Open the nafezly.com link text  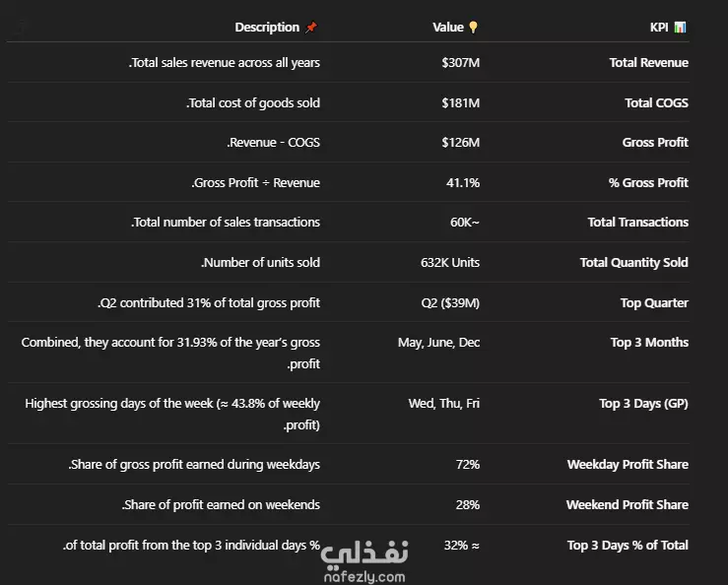click(x=364, y=577)
